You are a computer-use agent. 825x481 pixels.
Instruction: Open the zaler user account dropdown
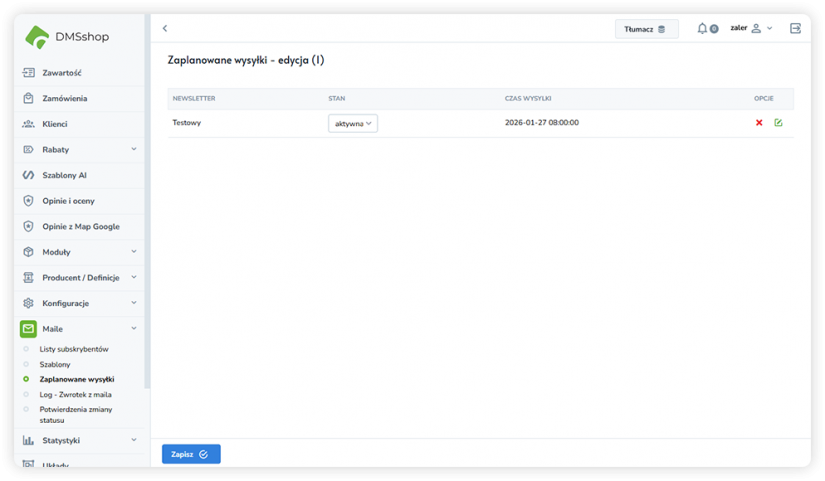point(751,29)
